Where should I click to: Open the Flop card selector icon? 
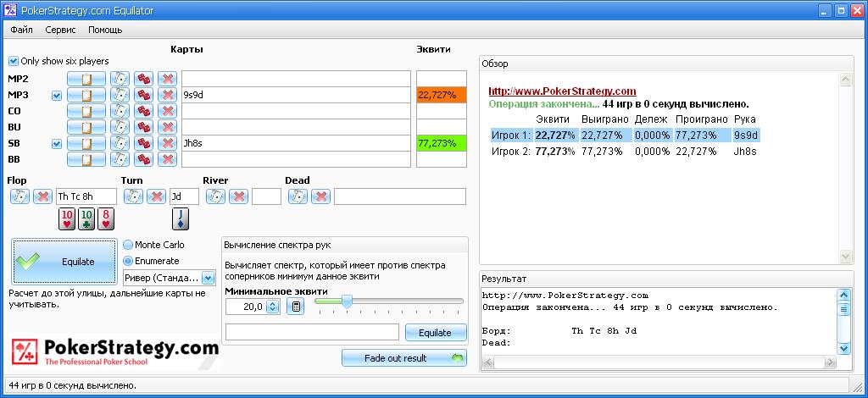point(19,196)
